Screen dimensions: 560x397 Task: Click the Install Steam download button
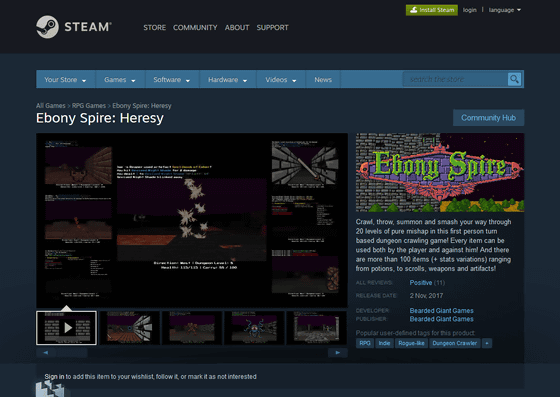(x=432, y=10)
